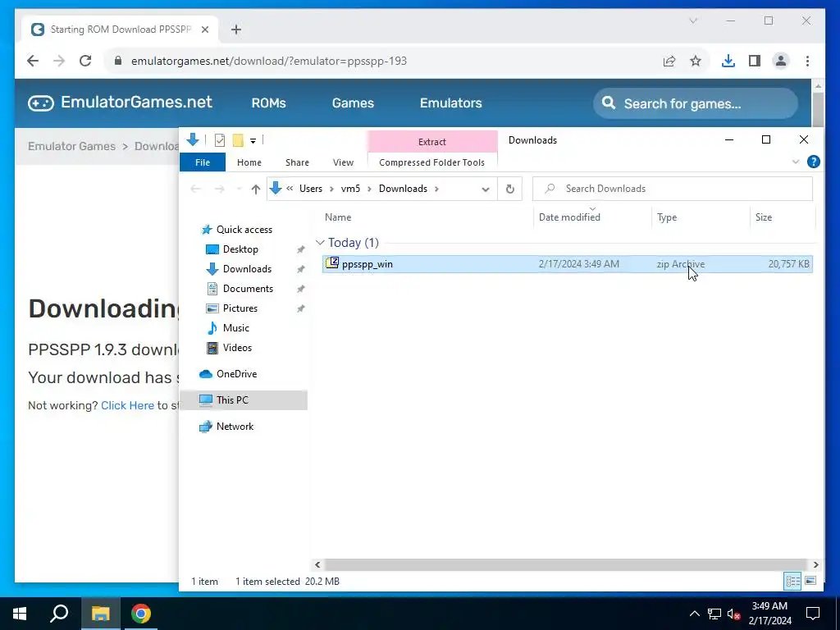Open Chrome profile avatar
The image size is (840, 630).
click(781, 61)
